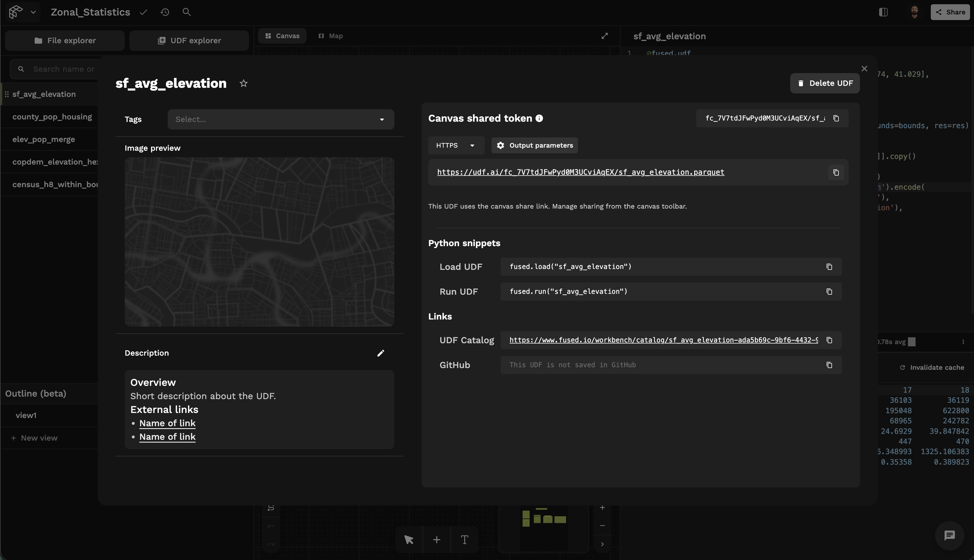Open the UDF explorer tab

coord(189,40)
